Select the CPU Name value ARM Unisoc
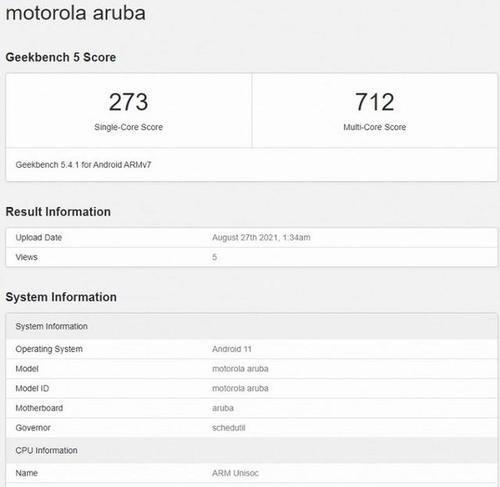The height and width of the screenshot is (487, 500). pos(235,473)
